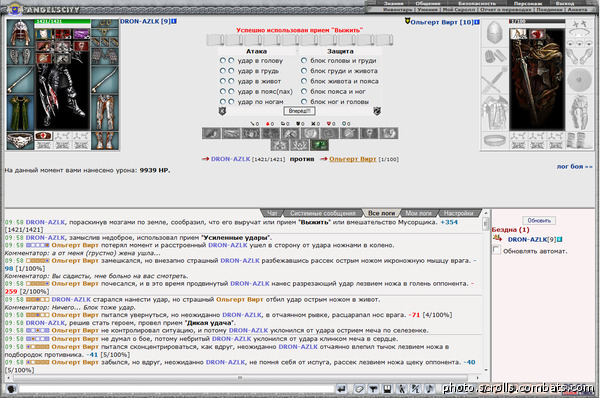This screenshot has height=398, width=600.
Task: Open the Мои логи tab
Action: 418,213
